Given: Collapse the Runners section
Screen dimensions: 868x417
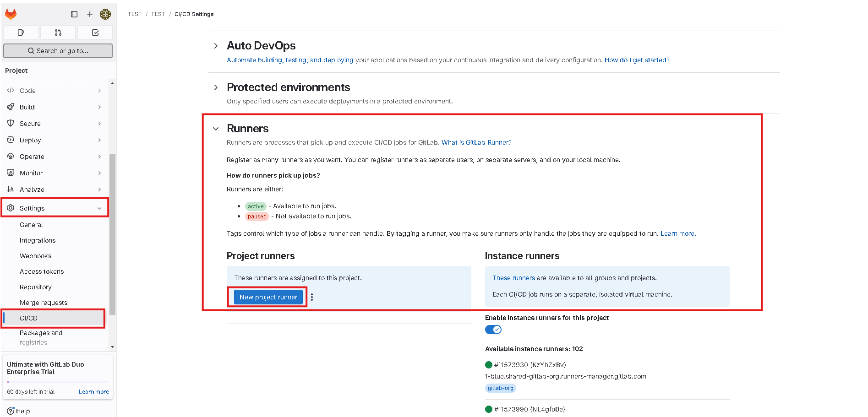Looking at the screenshot, I should point(216,129).
